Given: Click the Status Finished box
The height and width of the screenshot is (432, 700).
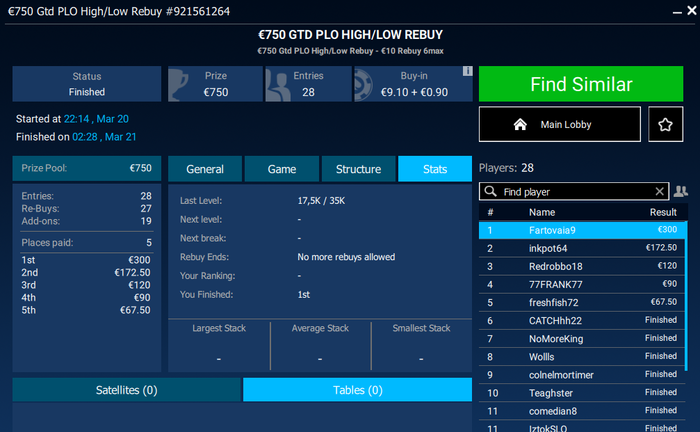Looking at the screenshot, I should click(x=87, y=84).
